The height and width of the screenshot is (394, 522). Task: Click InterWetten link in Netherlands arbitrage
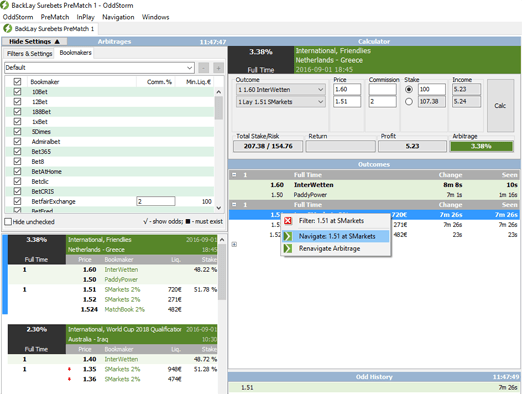pyautogui.click(x=121, y=269)
